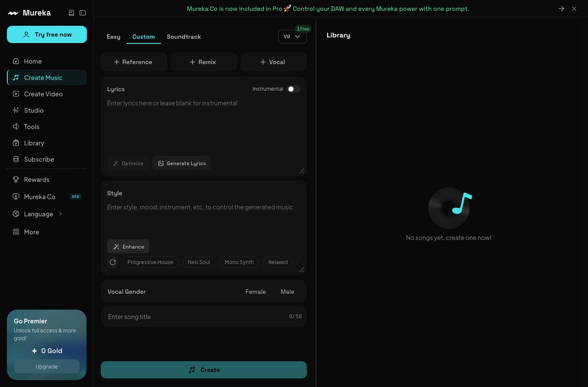Add a Vocal with the Vocal button
The width and height of the screenshot is (588, 387).
pos(273,62)
